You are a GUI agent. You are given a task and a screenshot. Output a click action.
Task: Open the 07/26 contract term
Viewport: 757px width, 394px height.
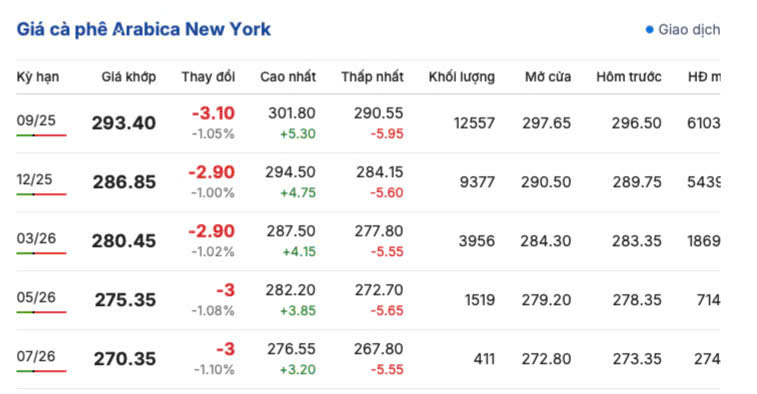tap(36, 356)
